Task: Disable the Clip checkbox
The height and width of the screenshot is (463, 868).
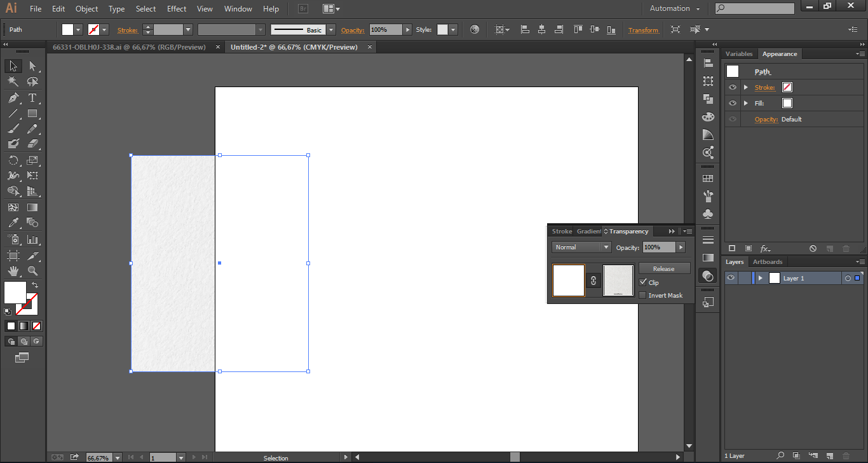Action: tap(643, 282)
